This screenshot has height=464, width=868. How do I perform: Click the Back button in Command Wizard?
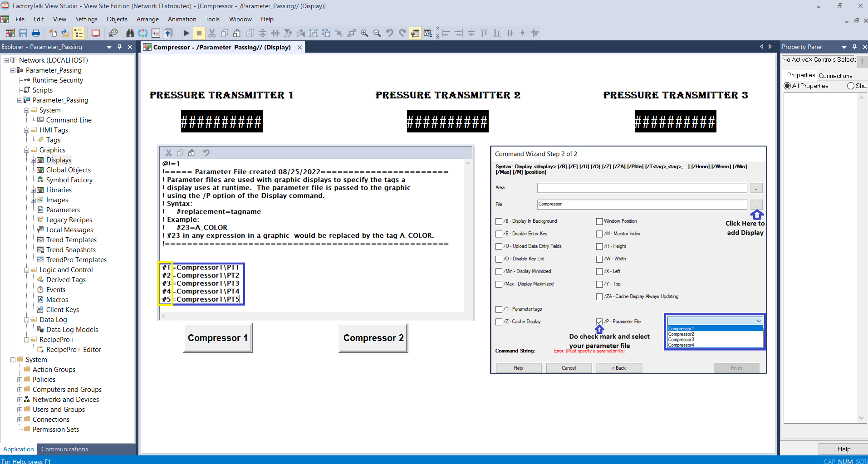point(619,367)
